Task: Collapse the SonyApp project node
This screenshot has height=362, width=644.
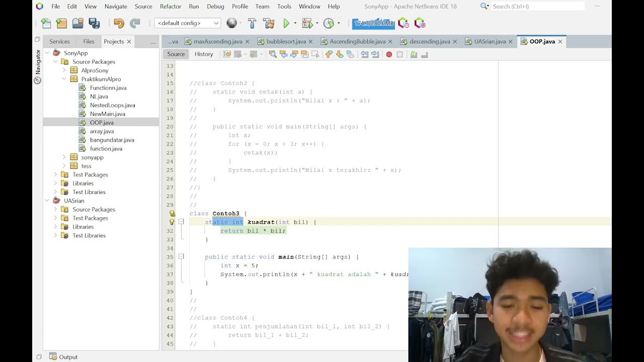Action: (47, 53)
